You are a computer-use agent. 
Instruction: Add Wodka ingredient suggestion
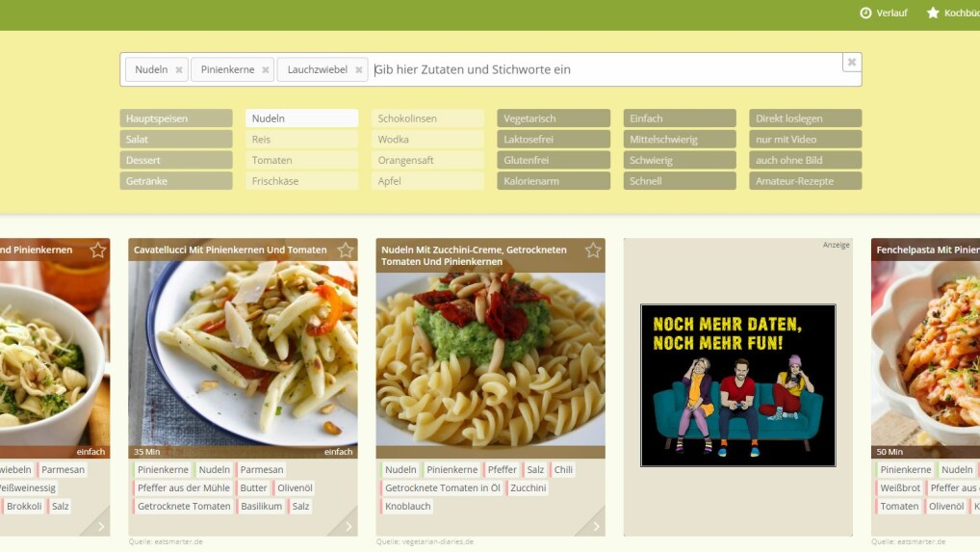click(427, 139)
